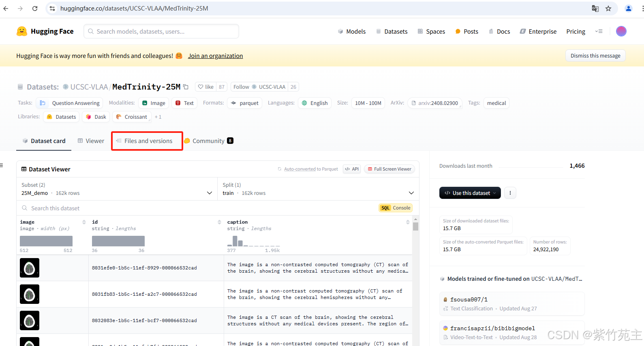Like the dataset with the heart button
This screenshot has width=644, height=346.
point(205,87)
